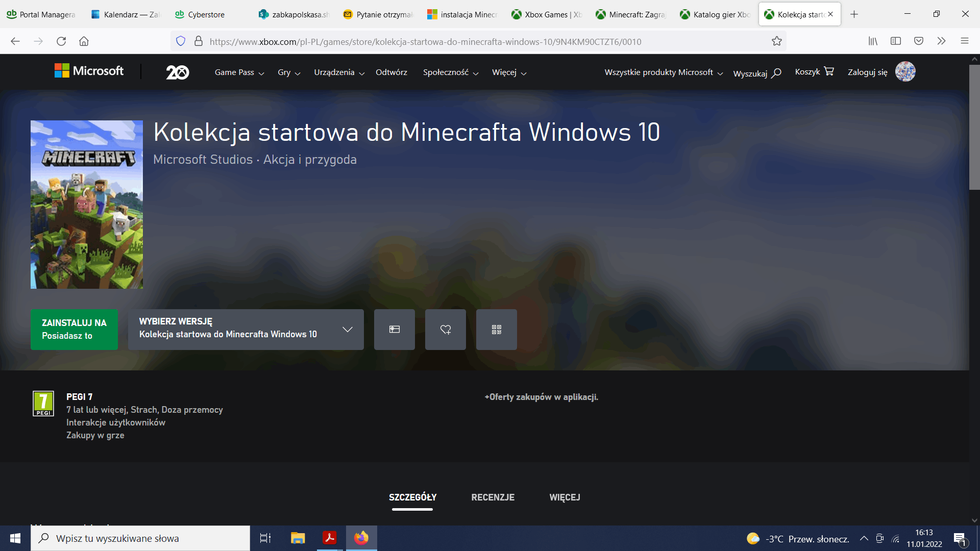
Task: Close the Kolekcja startowa tab
Action: click(x=830, y=14)
